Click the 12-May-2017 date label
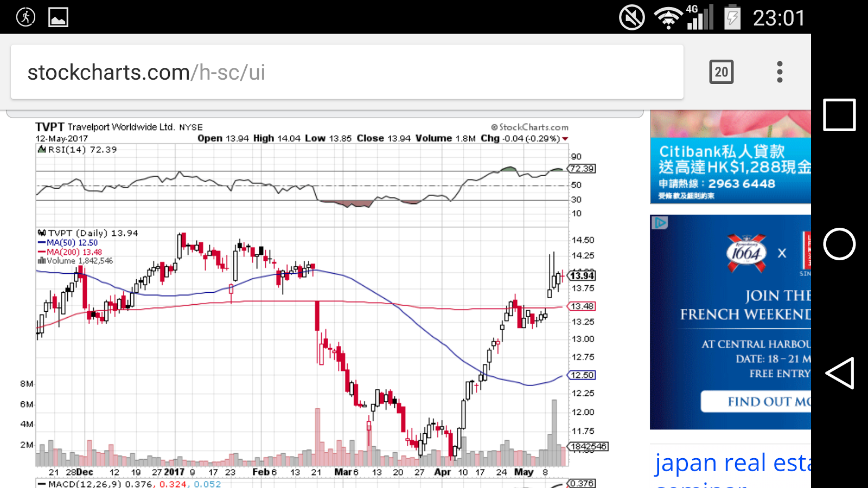 (x=61, y=139)
